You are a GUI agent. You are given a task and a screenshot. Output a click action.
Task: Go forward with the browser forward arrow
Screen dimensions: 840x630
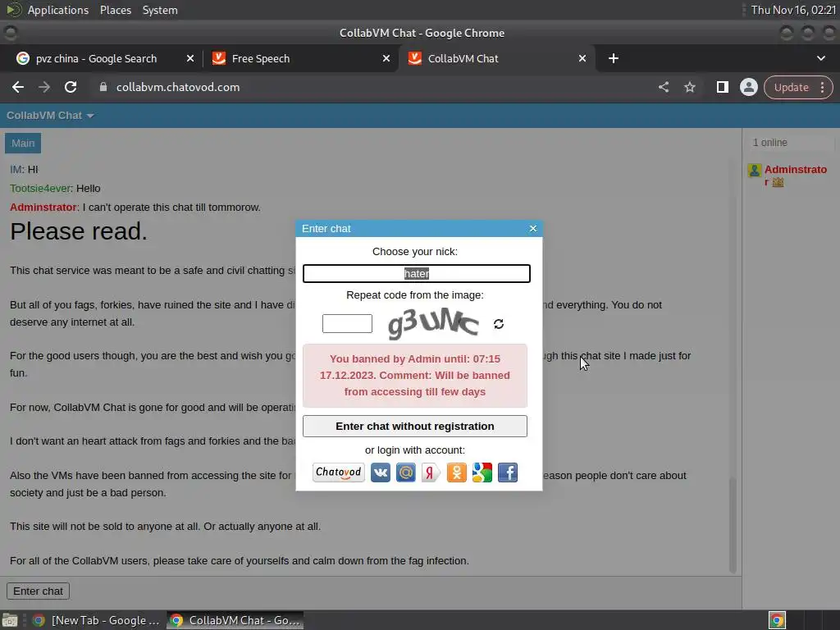[44, 87]
